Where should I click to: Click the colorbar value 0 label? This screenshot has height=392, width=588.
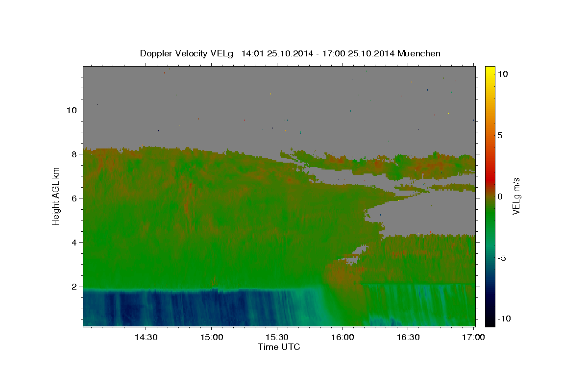[x=500, y=196]
